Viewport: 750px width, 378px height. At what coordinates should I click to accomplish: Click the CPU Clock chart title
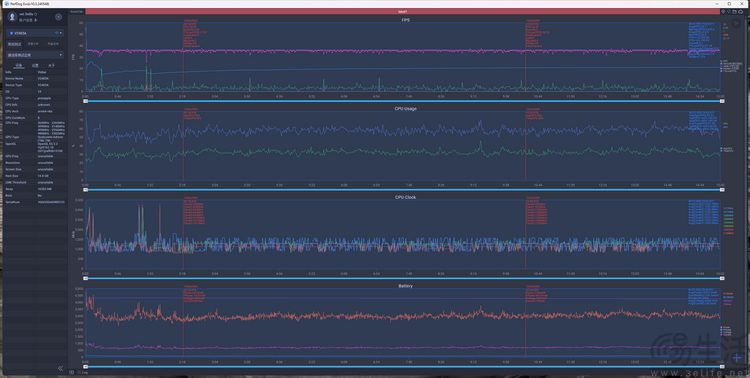tap(405, 197)
